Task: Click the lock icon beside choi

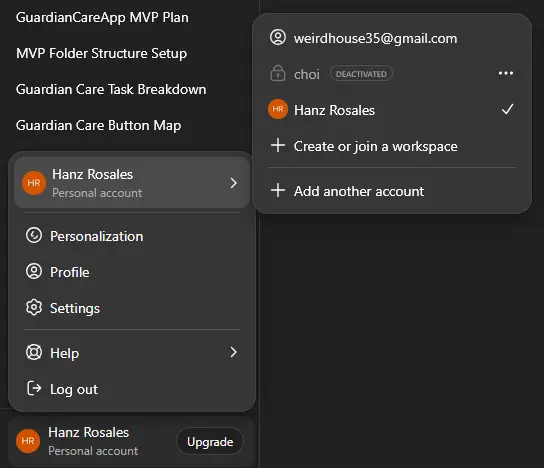Action: [x=278, y=73]
